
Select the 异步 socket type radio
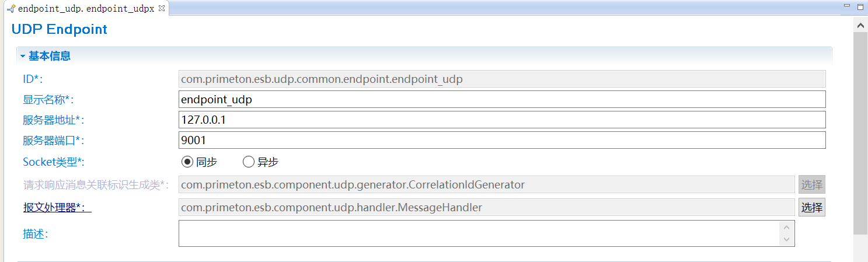248,162
